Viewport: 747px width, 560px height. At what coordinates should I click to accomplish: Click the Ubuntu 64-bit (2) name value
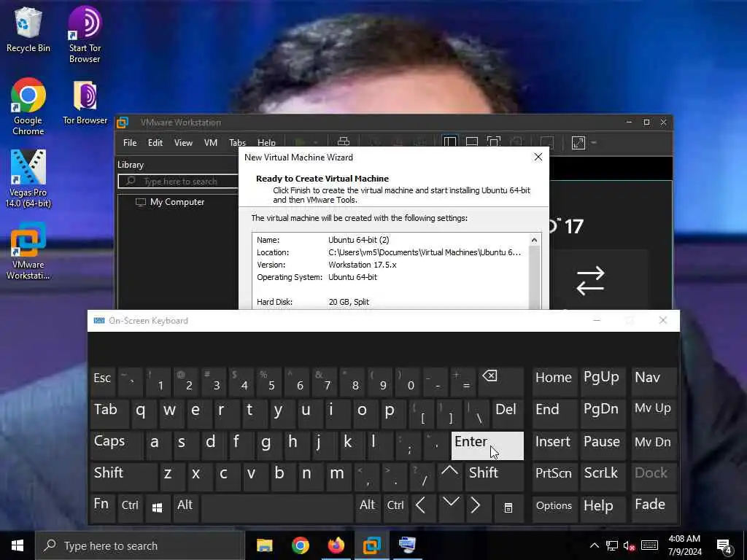coord(359,240)
